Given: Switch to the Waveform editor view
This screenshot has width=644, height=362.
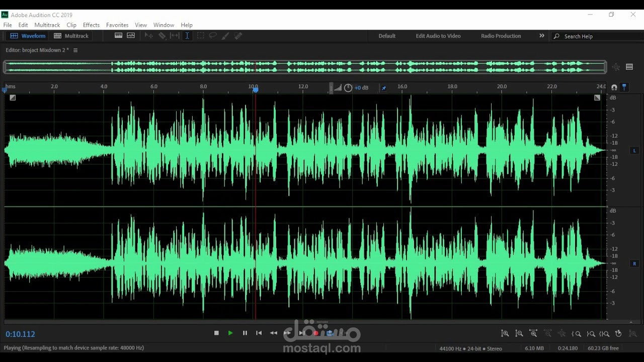Looking at the screenshot, I should tap(28, 36).
